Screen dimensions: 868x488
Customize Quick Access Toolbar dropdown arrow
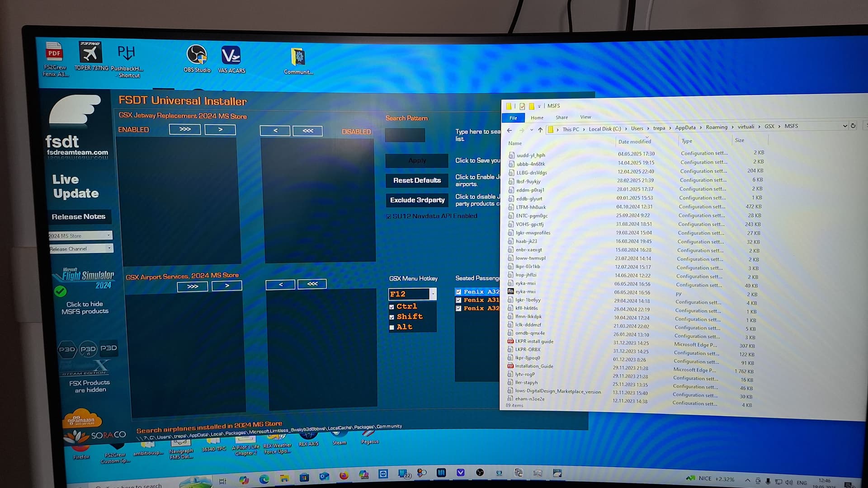(x=539, y=107)
